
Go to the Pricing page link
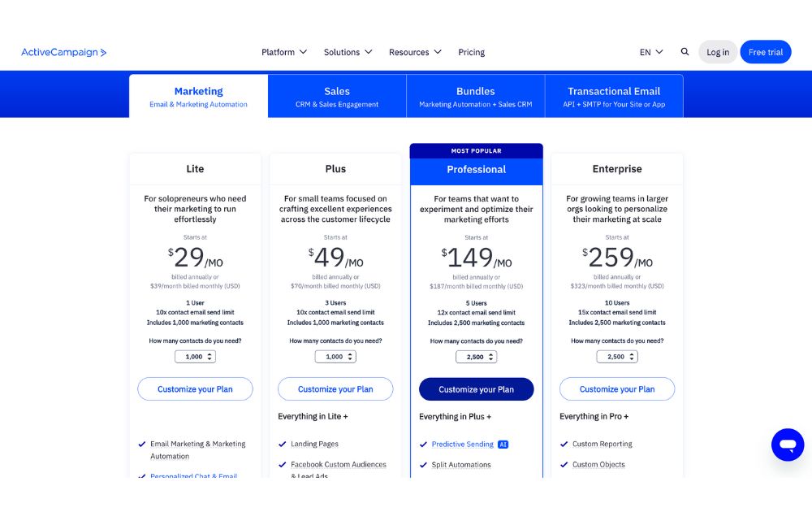471,52
